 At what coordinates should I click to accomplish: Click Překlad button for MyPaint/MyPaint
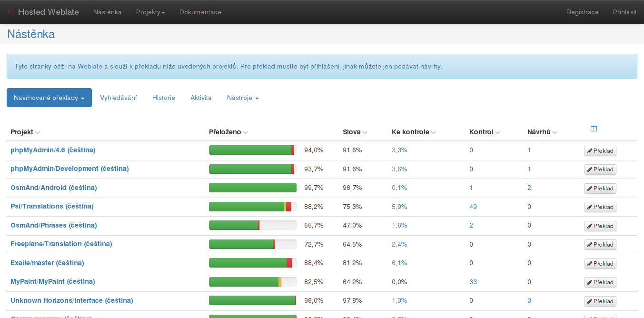[600, 282]
